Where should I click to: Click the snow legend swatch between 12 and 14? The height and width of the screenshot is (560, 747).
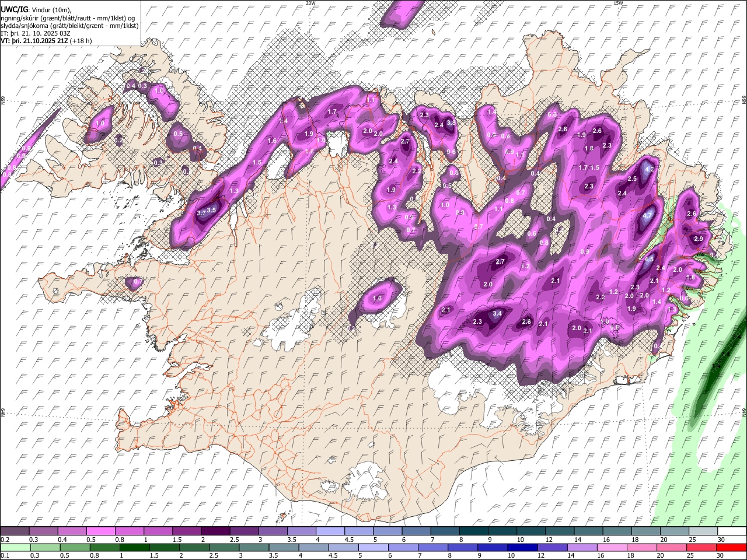560,531
